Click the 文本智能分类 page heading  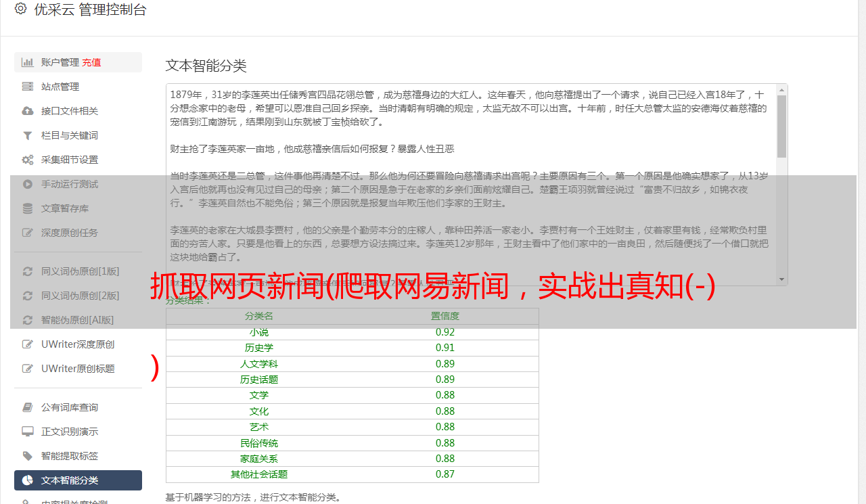(206, 66)
